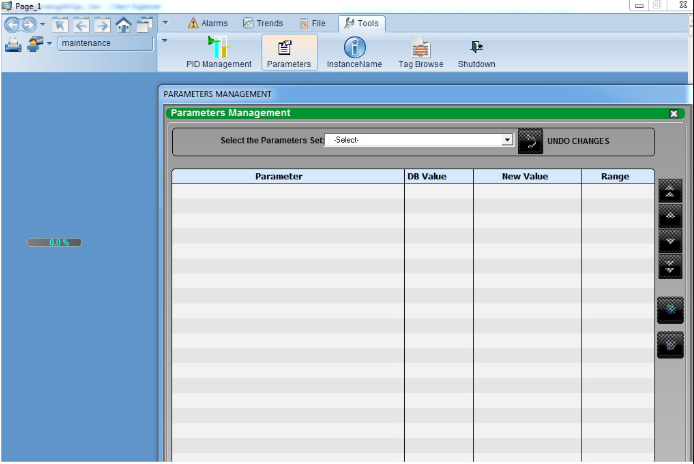Click the New Value column header
The width and height of the screenshot is (694, 464).
[x=527, y=176]
